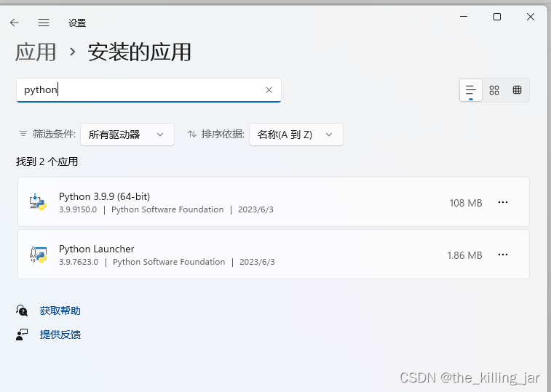551x392 pixels.
Task: Switch to list view layout
Action: tap(470, 90)
